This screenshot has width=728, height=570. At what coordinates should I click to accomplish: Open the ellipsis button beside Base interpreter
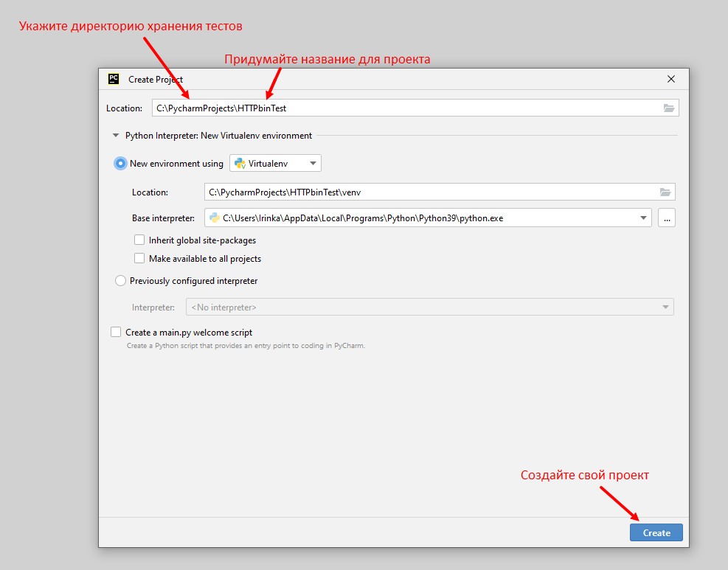[x=666, y=218]
